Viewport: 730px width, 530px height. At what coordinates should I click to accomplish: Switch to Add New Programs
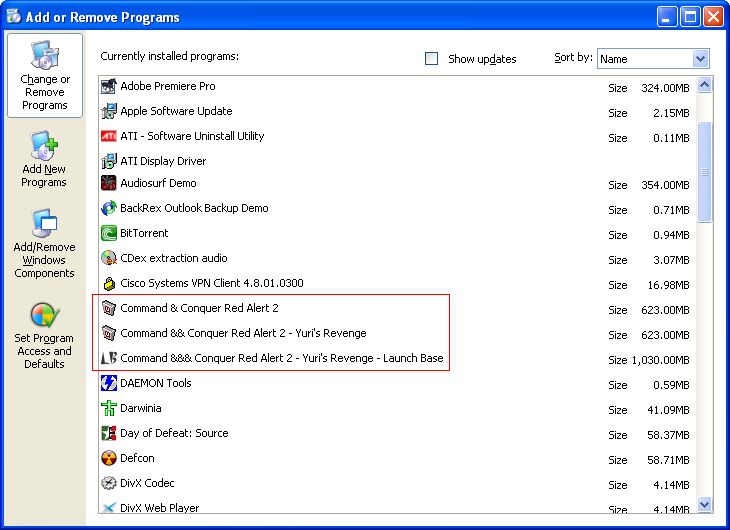(44, 160)
